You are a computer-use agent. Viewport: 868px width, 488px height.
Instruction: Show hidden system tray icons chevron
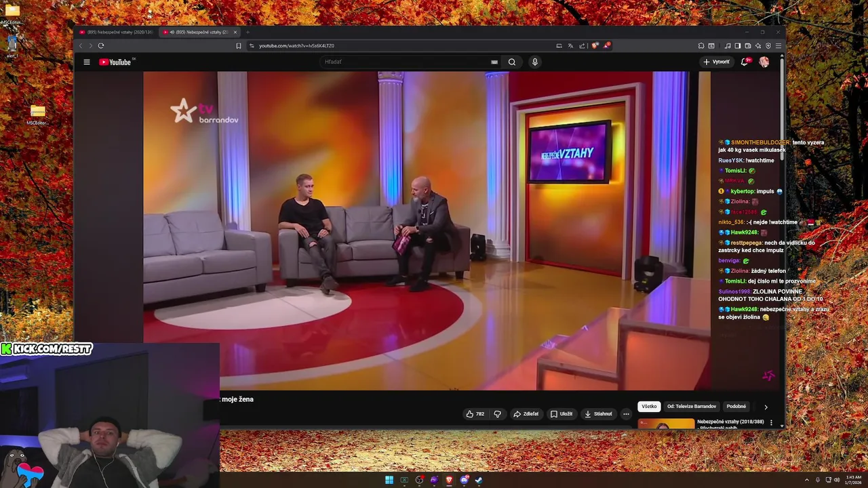pyautogui.click(x=807, y=480)
